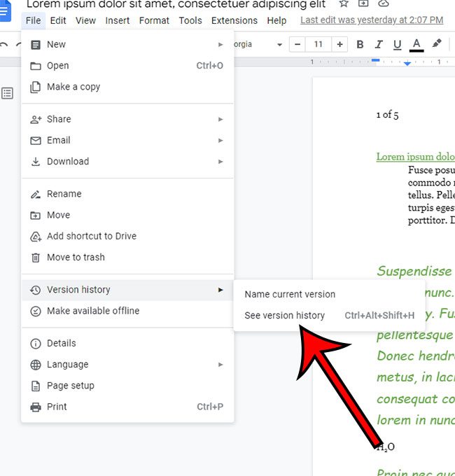Click the Print menu icon

coord(36,407)
